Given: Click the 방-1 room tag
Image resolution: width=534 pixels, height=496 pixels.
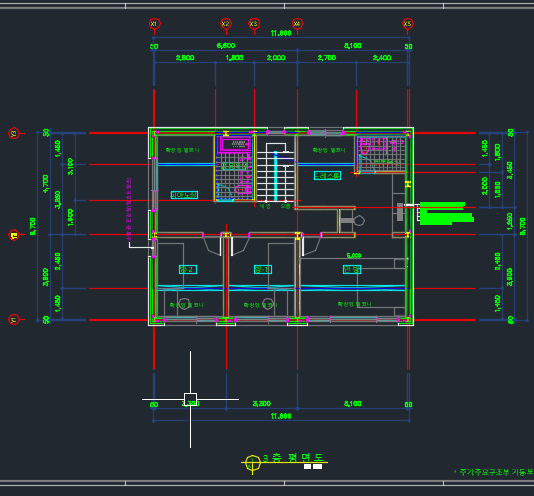Looking at the screenshot, I should click(263, 269).
